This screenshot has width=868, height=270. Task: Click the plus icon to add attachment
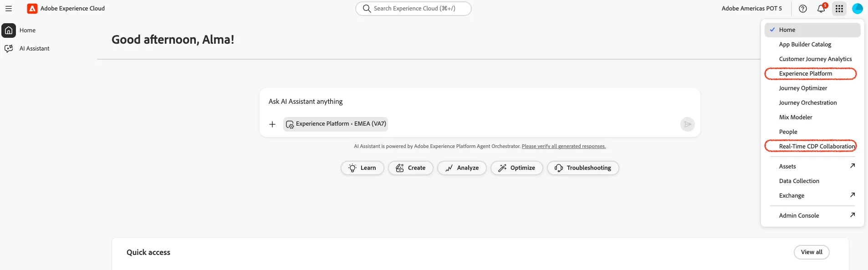pyautogui.click(x=272, y=124)
